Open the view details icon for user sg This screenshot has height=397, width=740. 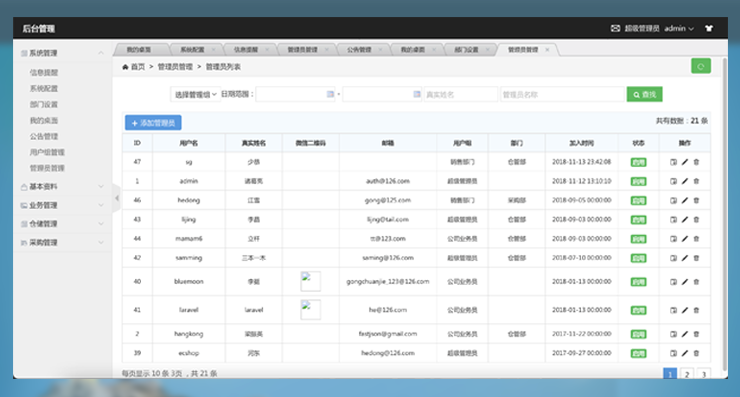pyautogui.click(x=673, y=162)
